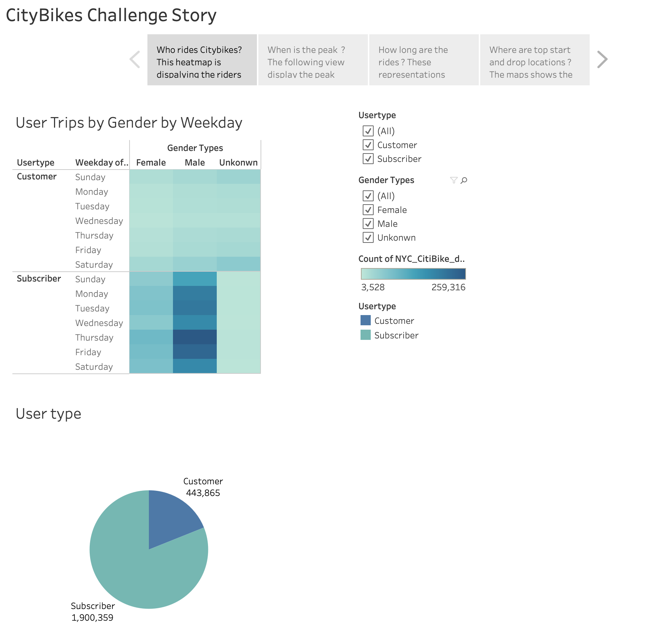The width and height of the screenshot is (651, 644).
Task: Open the 'How long are the rides?' story point
Action: (423, 59)
